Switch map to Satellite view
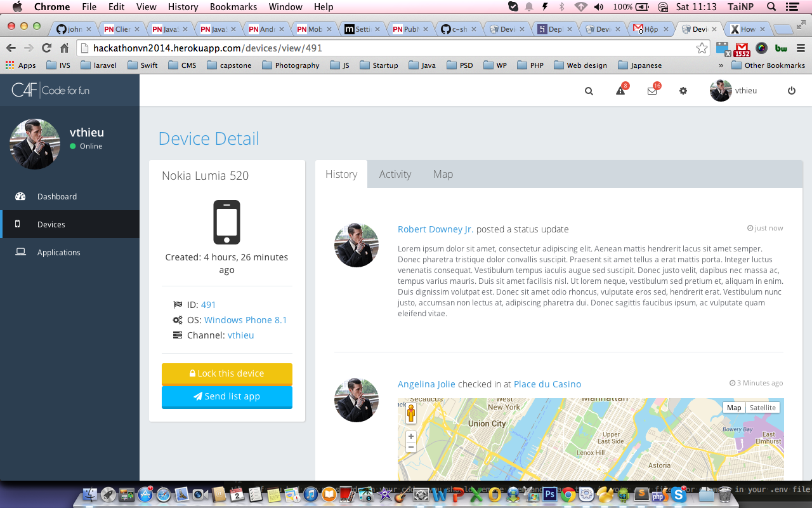812x508 pixels. click(763, 408)
